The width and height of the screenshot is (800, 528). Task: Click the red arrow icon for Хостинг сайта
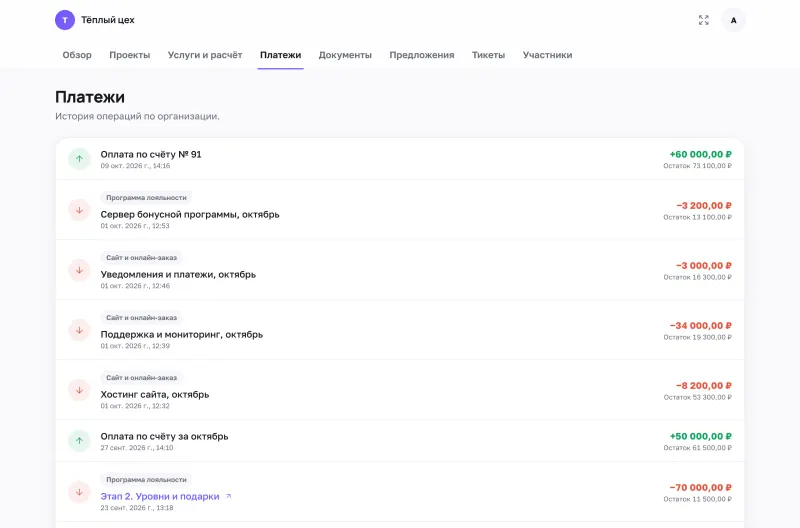pyautogui.click(x=79, y=390)
